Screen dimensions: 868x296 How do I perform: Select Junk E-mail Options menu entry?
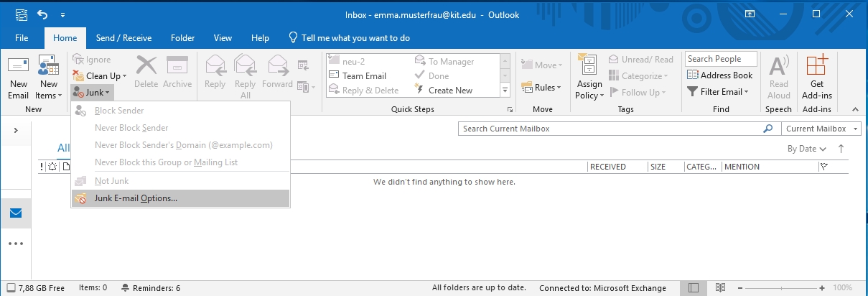point(136,198)
